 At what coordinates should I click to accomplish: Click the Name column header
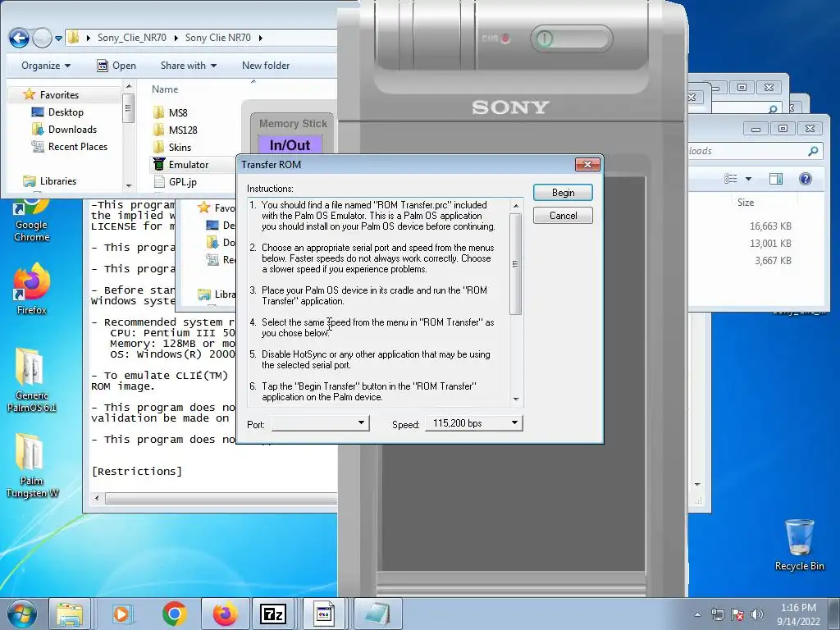pyautogui.click(x=164, y=89)
